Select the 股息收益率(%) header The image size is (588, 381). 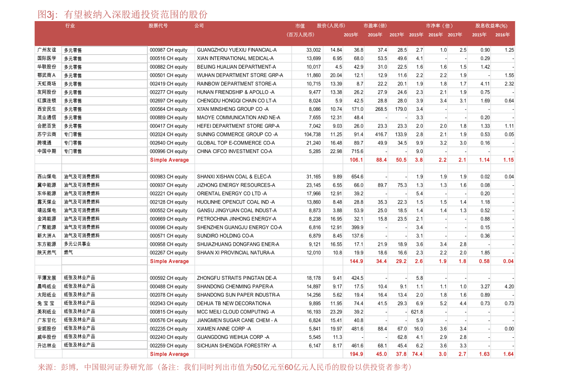491,26
